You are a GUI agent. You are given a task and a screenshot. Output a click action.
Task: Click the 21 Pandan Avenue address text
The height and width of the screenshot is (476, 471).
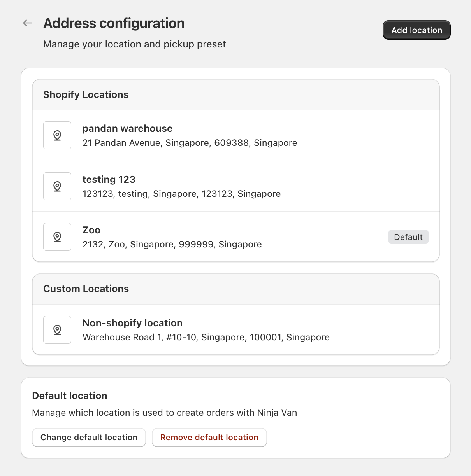(190, 143)
